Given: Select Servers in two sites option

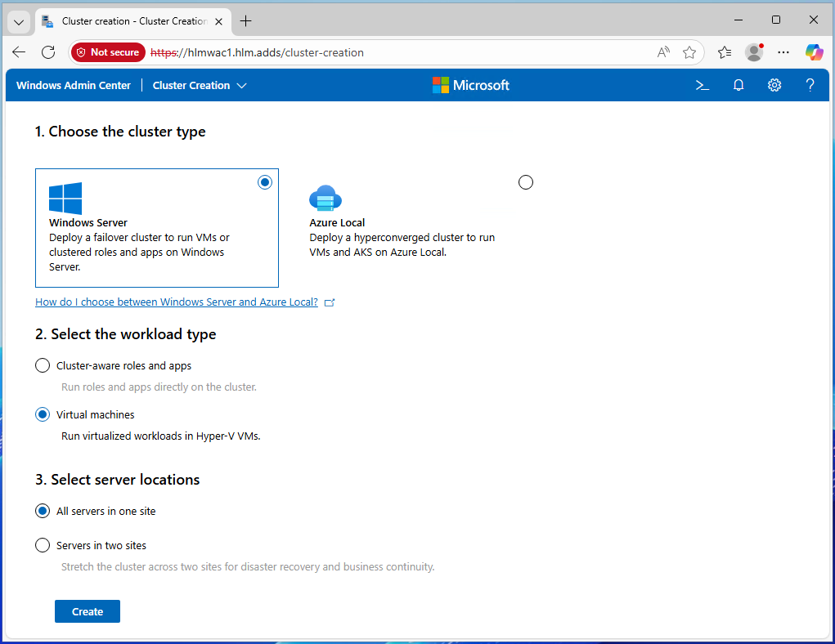Looking at the screenshot, I should (43, 545).
